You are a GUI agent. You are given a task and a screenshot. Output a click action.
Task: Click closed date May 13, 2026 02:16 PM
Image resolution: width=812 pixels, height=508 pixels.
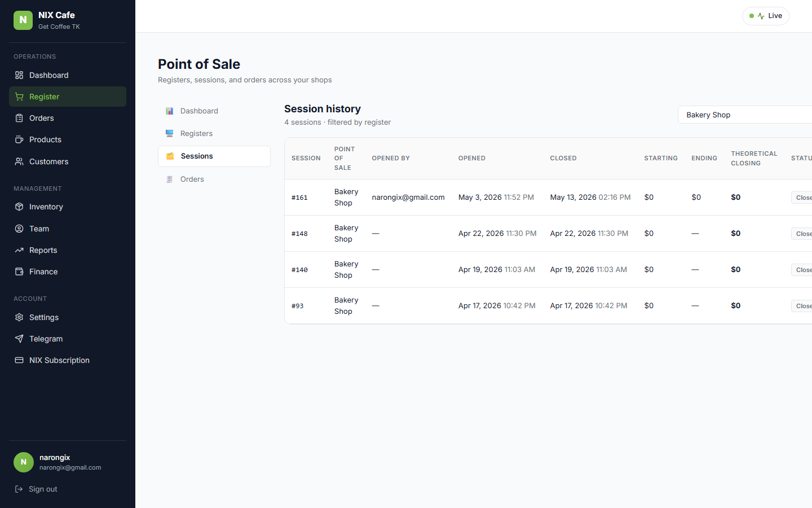590,198
